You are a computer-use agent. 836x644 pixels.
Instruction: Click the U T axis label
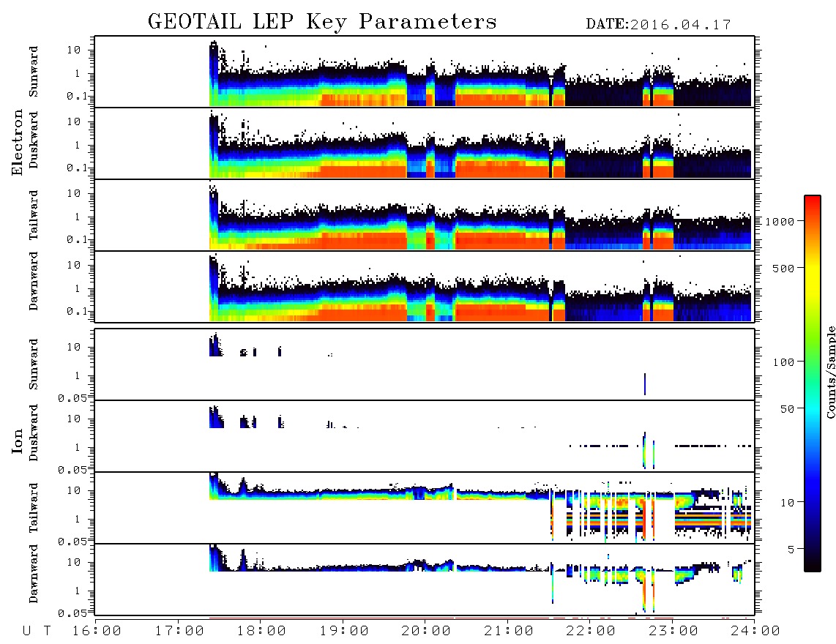pyautogui.click(x=37, y=632)
